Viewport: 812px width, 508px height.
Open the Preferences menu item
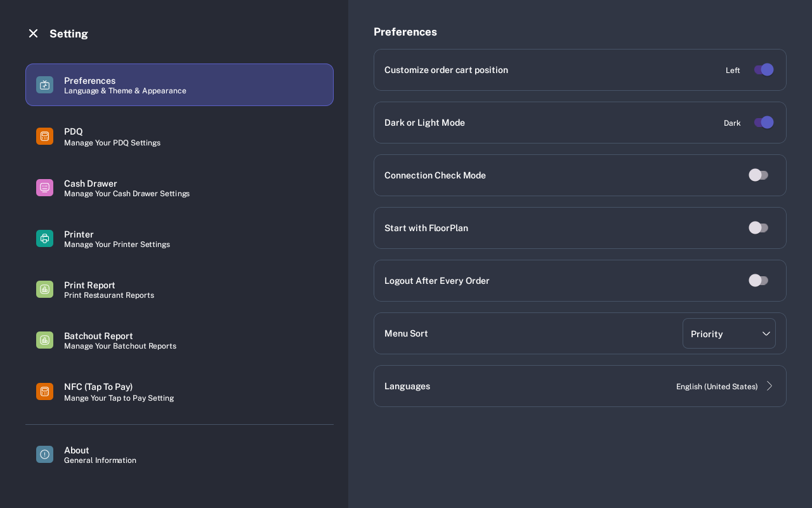180,84
